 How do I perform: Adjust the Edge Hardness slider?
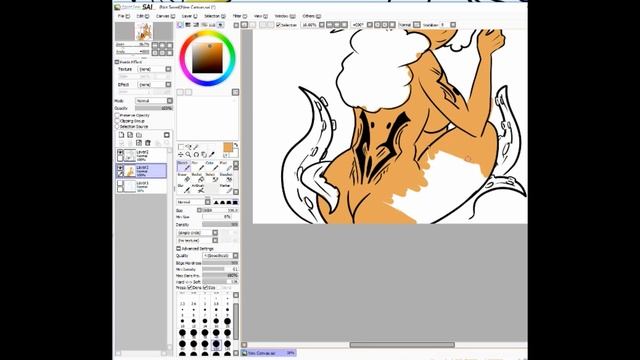click(x=220, y=263)
